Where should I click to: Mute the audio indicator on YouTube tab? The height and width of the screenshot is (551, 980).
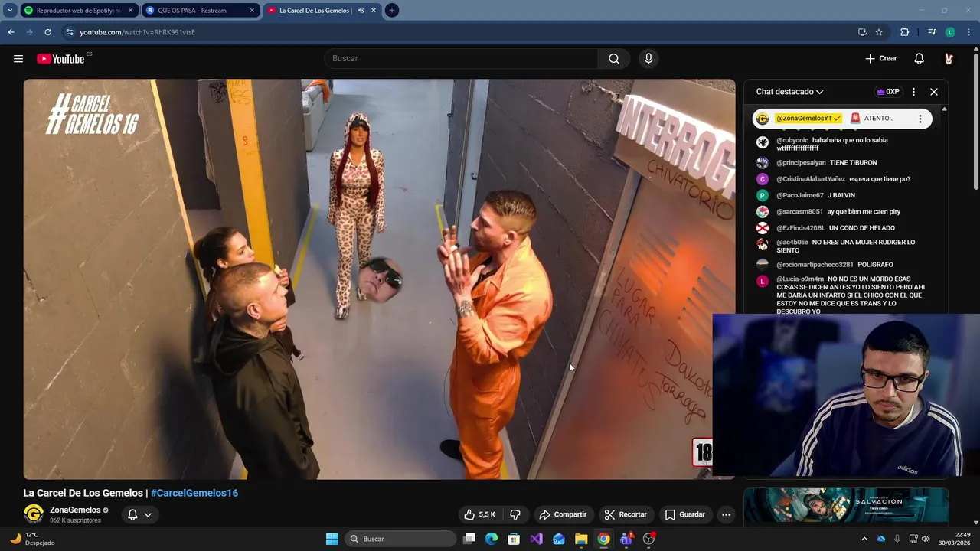pos(361,11)
